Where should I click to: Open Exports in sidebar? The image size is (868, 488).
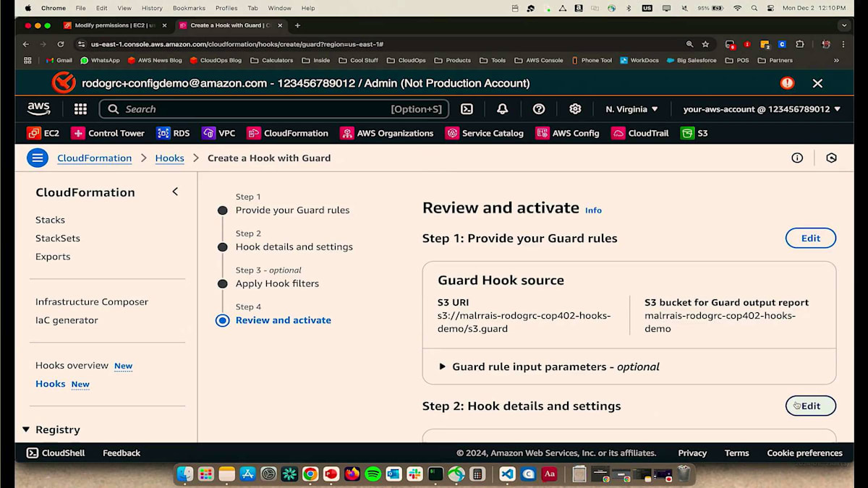pos(53,257)
